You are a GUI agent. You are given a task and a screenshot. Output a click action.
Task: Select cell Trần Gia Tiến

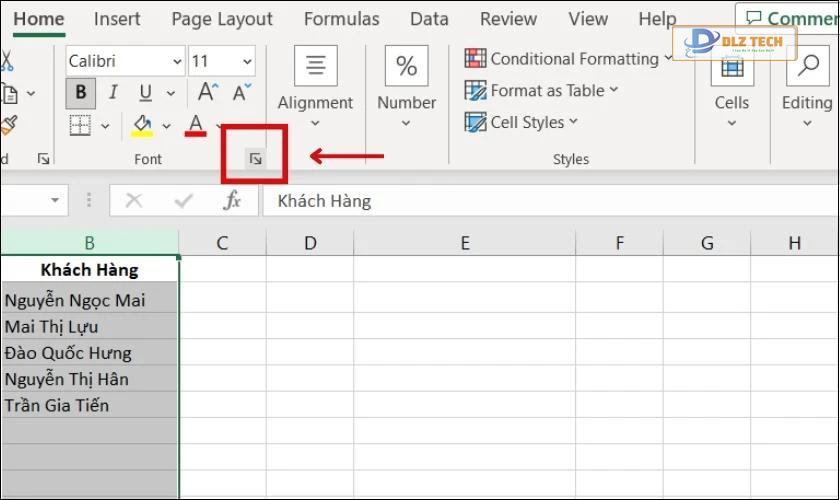89,405
